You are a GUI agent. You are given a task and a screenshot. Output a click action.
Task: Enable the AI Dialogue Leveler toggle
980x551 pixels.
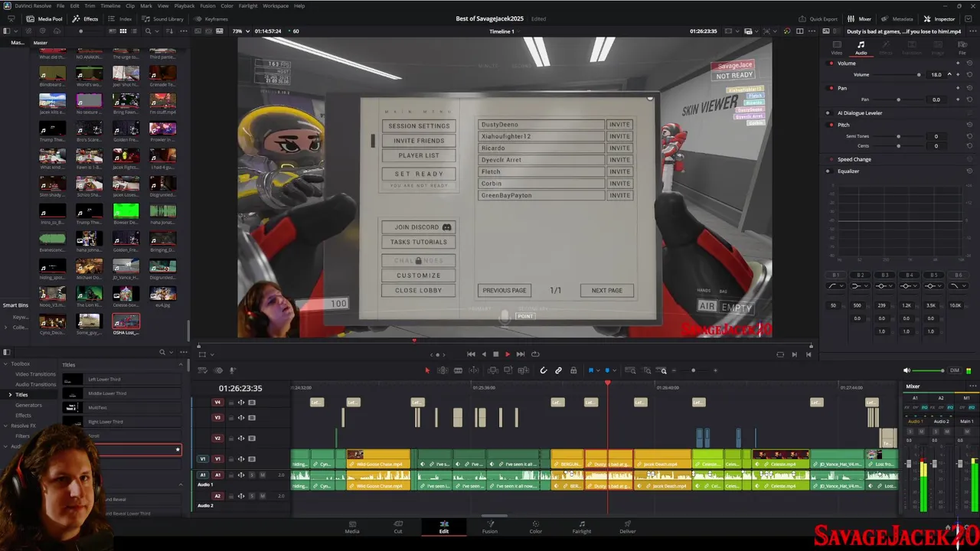click(x=828, y=113)
